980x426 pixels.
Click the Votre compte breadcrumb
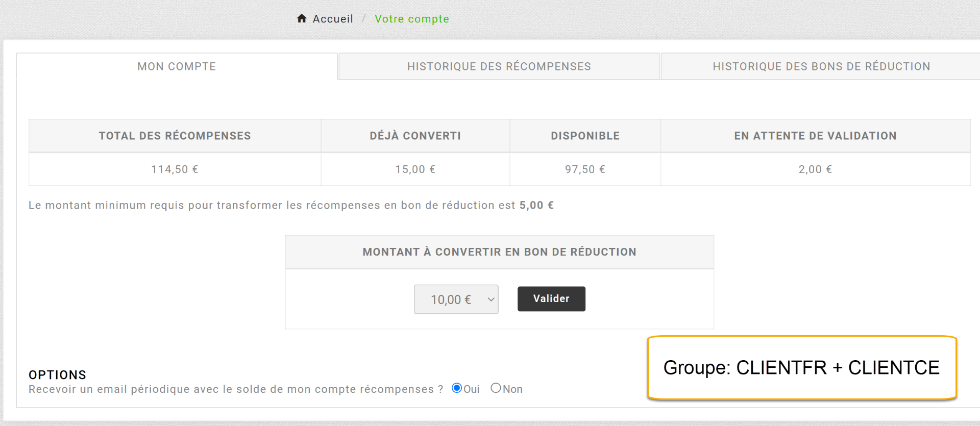tap(412, 19)
